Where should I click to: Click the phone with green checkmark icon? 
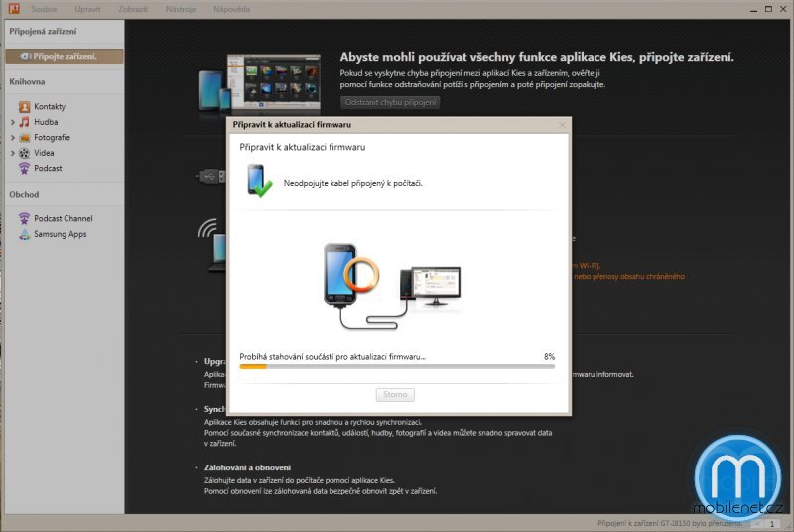click(259, 181)
